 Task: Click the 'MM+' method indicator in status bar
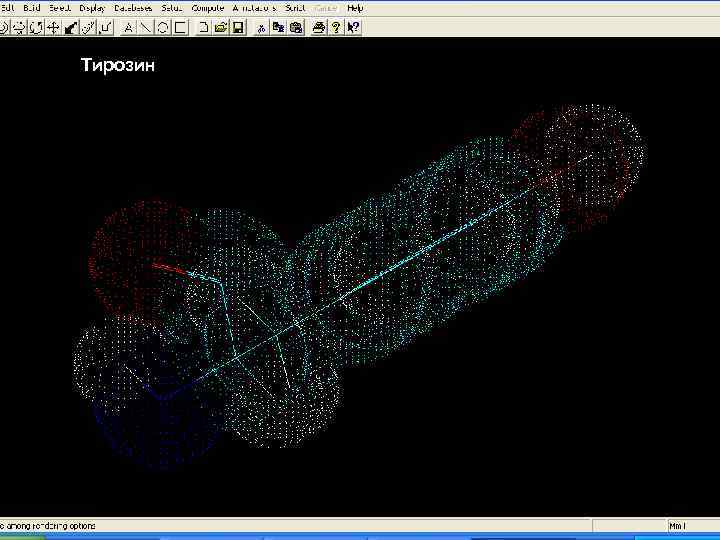pyautogui.click(x=677, y=526)
